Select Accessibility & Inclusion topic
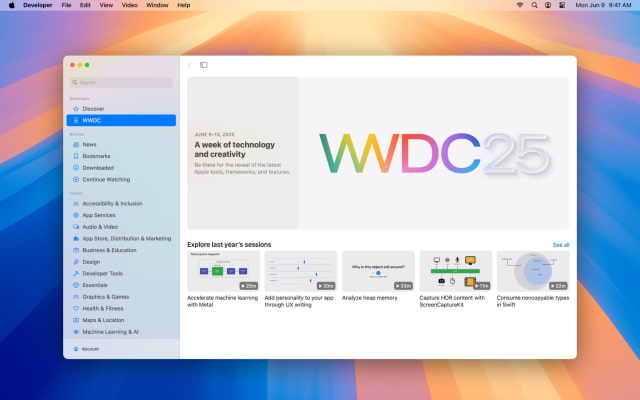 pos(112,203)
